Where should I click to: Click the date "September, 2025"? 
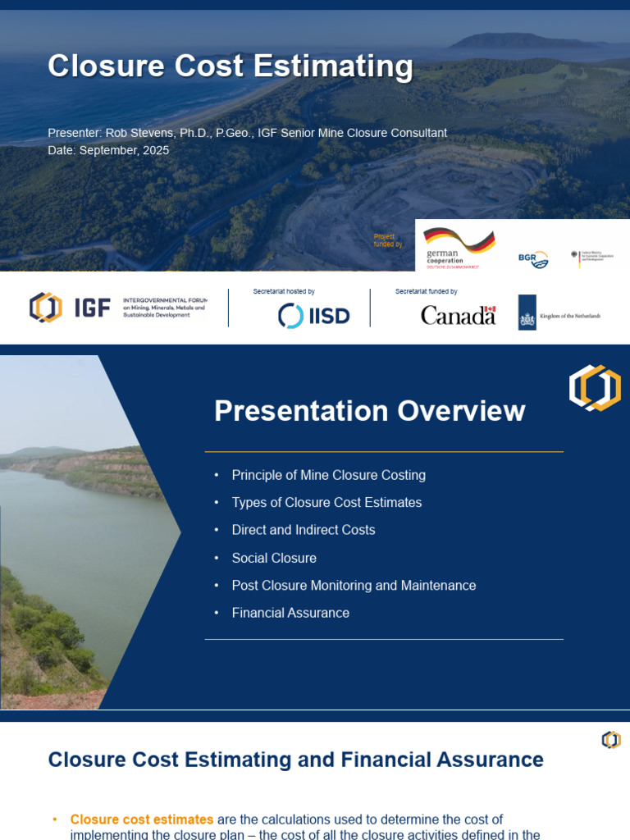(x=125, y=151)
